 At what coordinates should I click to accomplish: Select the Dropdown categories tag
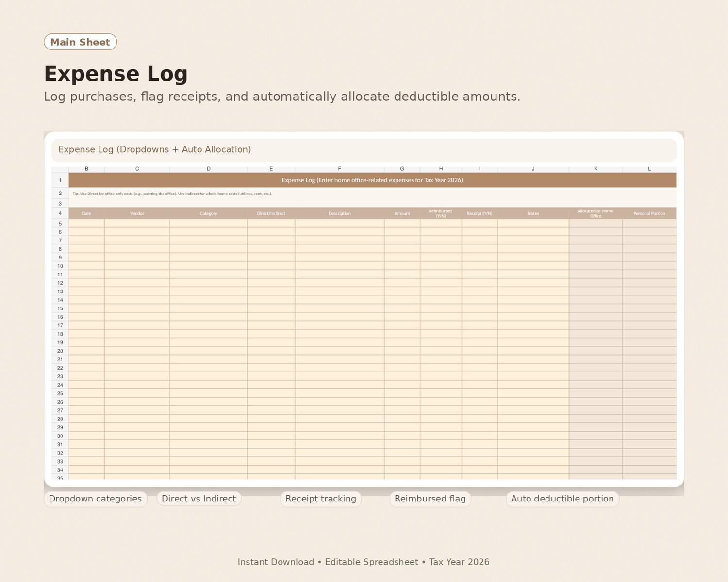coord(95,499)
